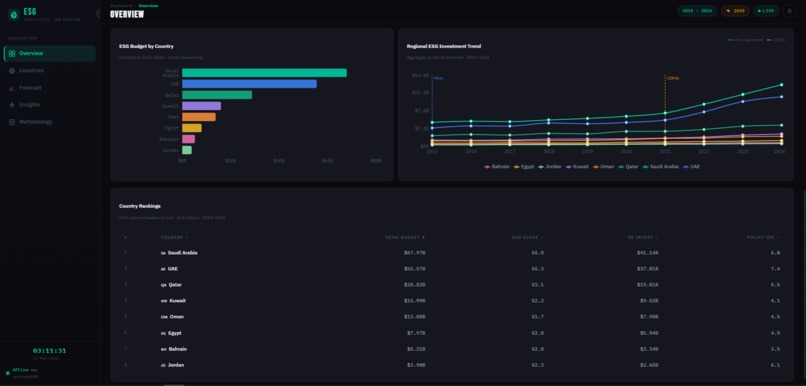This screenshot has width=806, height=386.
Task: Click UAE name in rankings table
Action: click(173, 269)
